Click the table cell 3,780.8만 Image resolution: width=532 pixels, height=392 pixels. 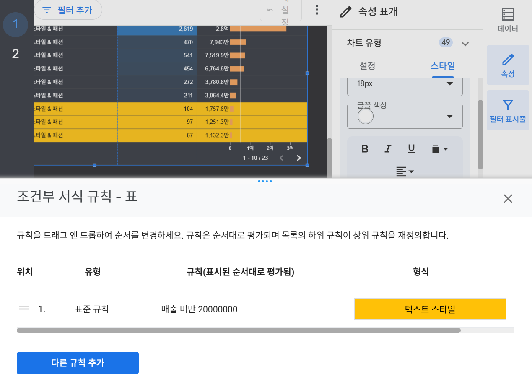point(217,82)
